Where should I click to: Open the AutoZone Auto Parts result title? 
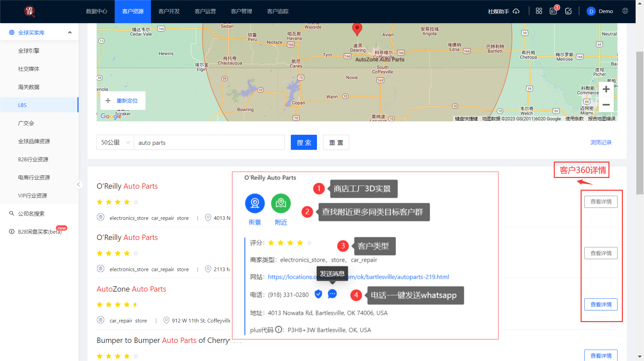click(x=131, y=289)
